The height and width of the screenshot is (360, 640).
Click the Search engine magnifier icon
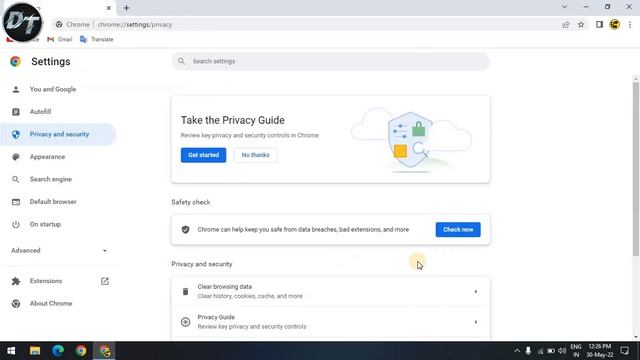[16, 179]
